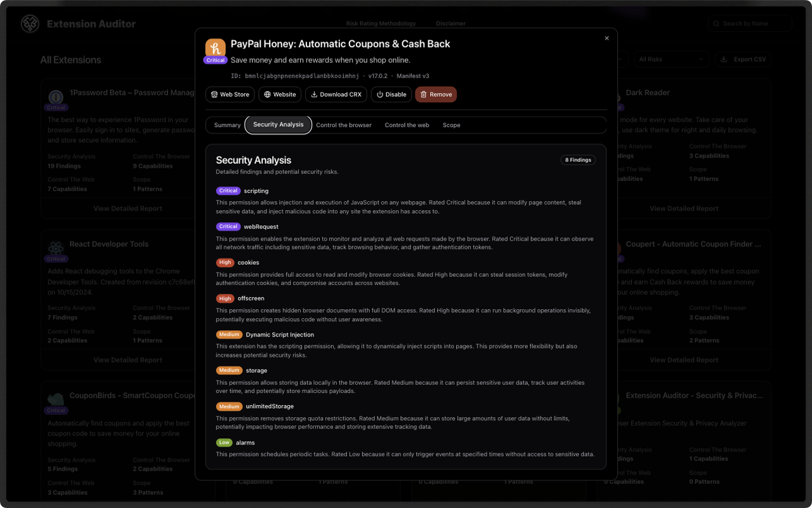The height and width of the screenshot is (508, 812).
Task: Click the Critical badge next to scripting
Action: (228, 190)
